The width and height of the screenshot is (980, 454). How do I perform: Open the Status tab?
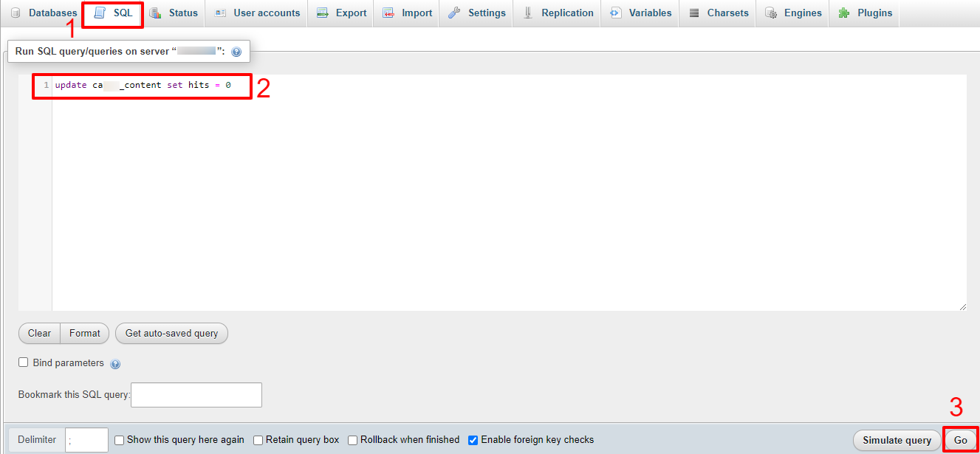[x=174, y=13]
